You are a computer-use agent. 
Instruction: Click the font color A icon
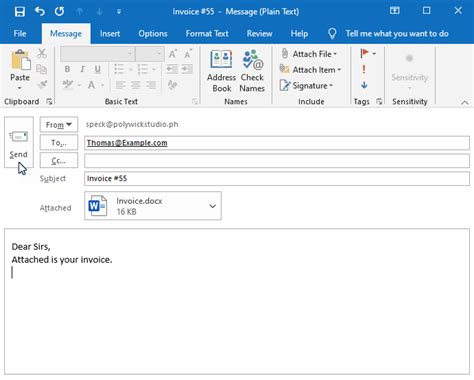coord(91,85)
